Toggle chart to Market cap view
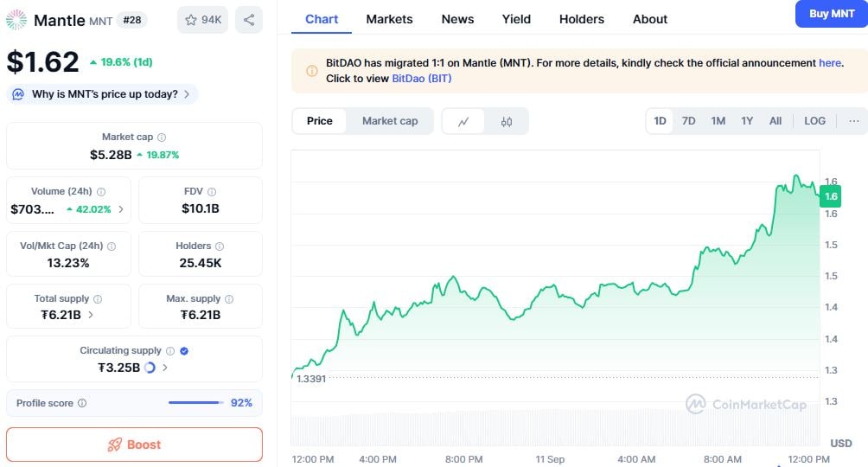The width and height of the screenshot is (868, 467). click(390, 121)
